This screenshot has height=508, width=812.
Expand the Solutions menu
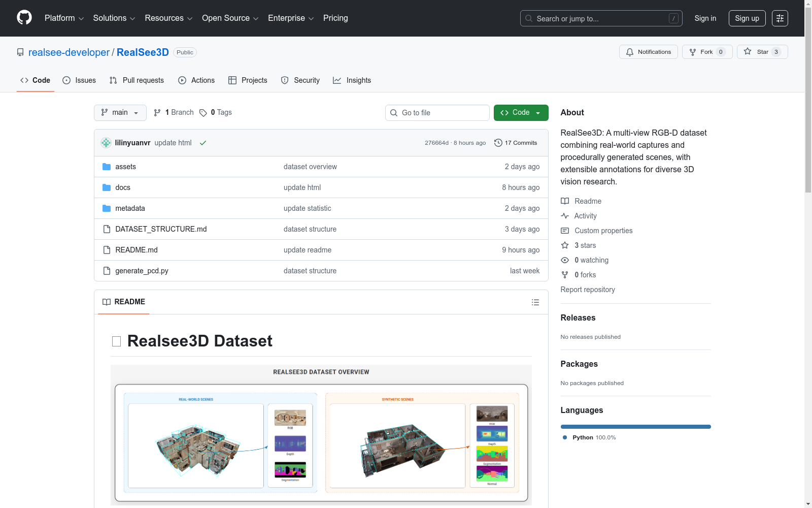[x=114, y=18]
